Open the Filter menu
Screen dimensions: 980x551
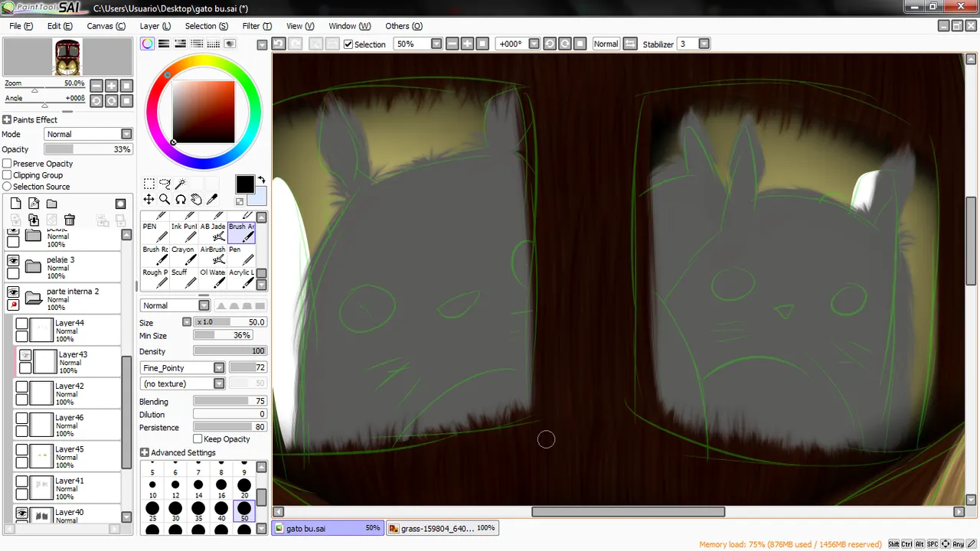point(256,26)
